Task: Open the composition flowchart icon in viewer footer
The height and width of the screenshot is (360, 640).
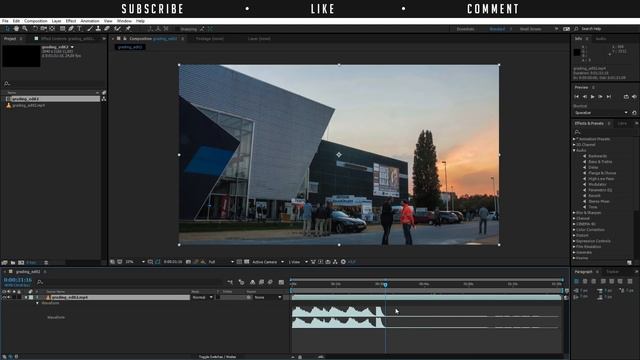Action: 335,262
